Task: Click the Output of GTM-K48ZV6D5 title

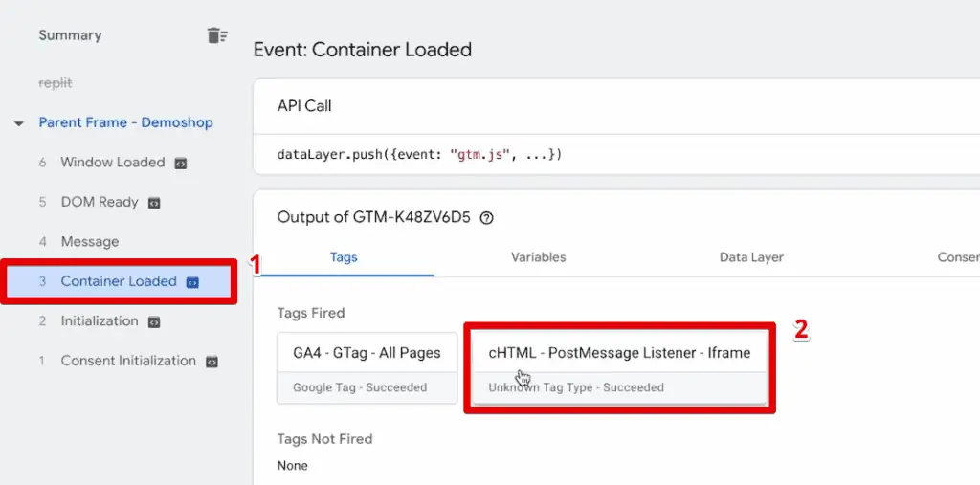Action: click(x=374, y=217)
